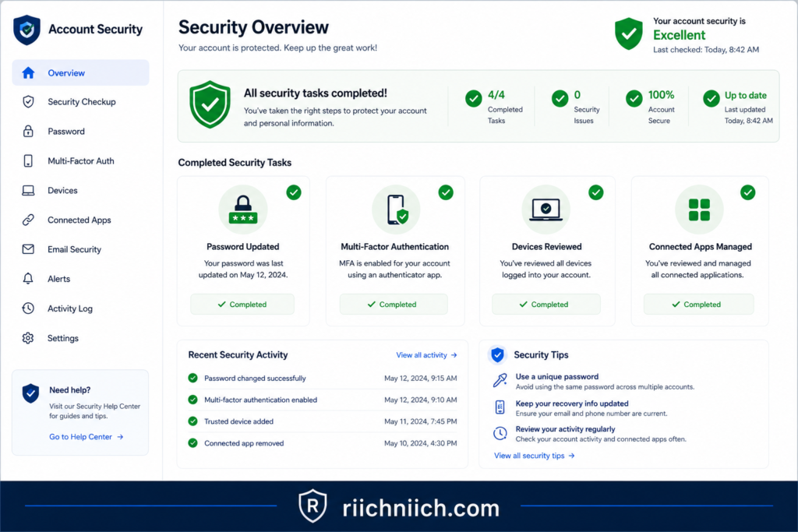Click the Password Updated padlock icon
798x532 pixels.
coord(243,210)
